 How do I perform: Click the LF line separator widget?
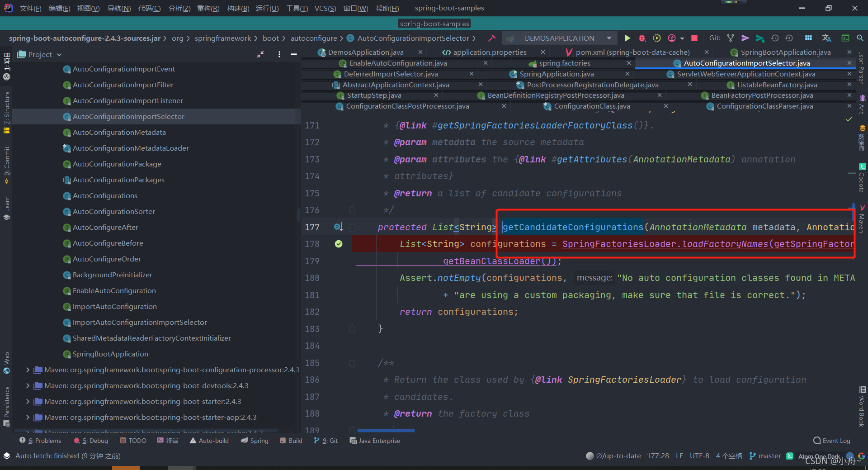click(679, 456)
